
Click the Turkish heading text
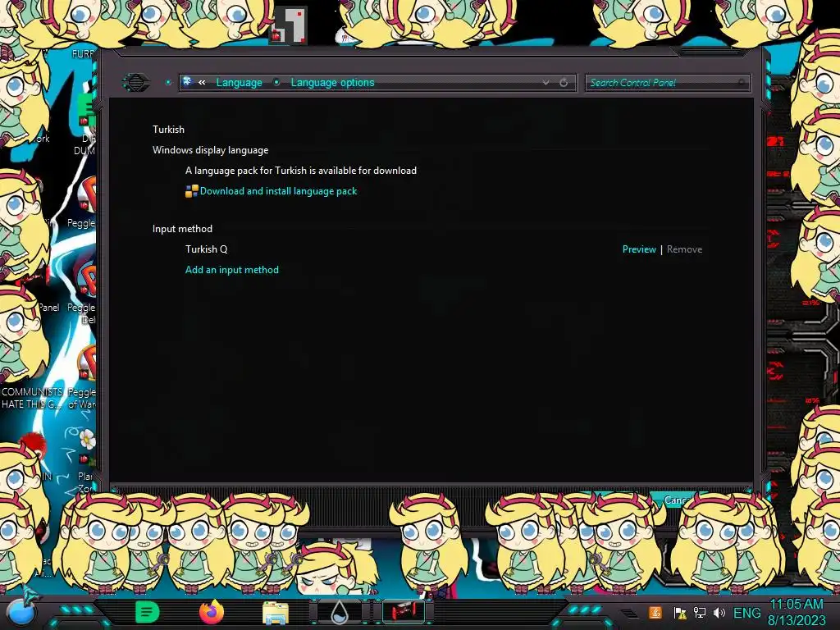click(168, 129)
